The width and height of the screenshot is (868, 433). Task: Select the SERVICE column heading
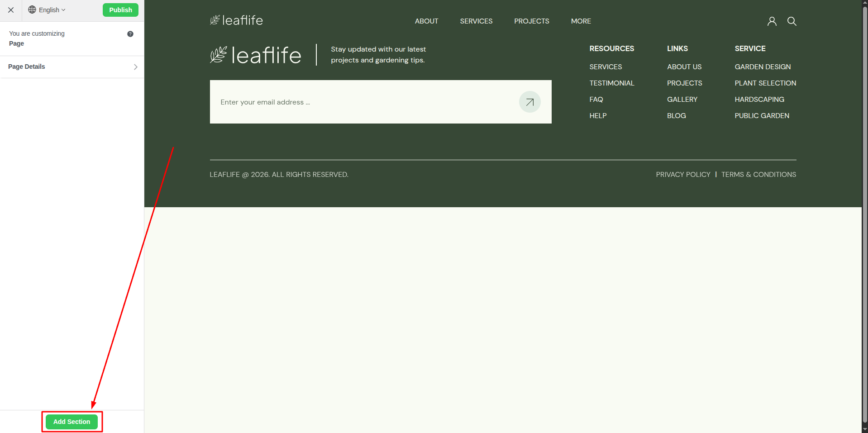750,48
